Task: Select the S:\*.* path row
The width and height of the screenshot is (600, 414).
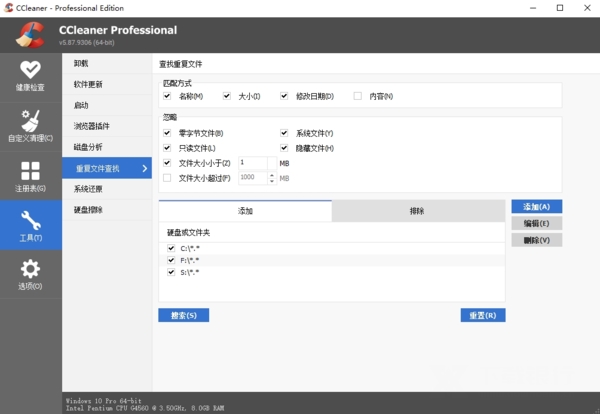Action: tap(332, 272)
